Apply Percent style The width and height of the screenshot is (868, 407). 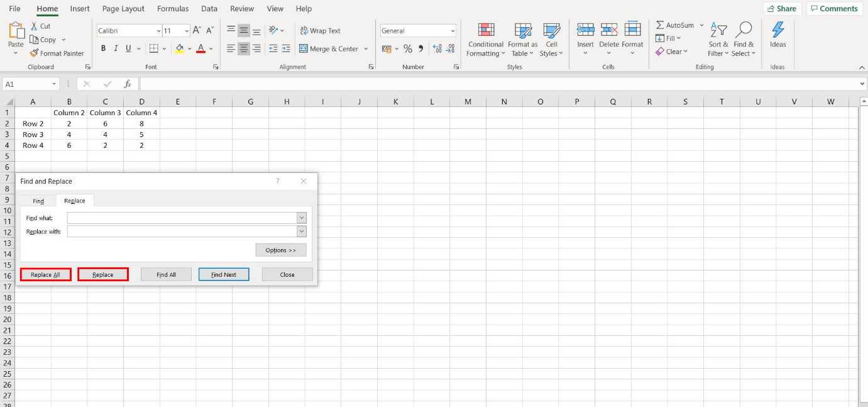click(408, 48)
